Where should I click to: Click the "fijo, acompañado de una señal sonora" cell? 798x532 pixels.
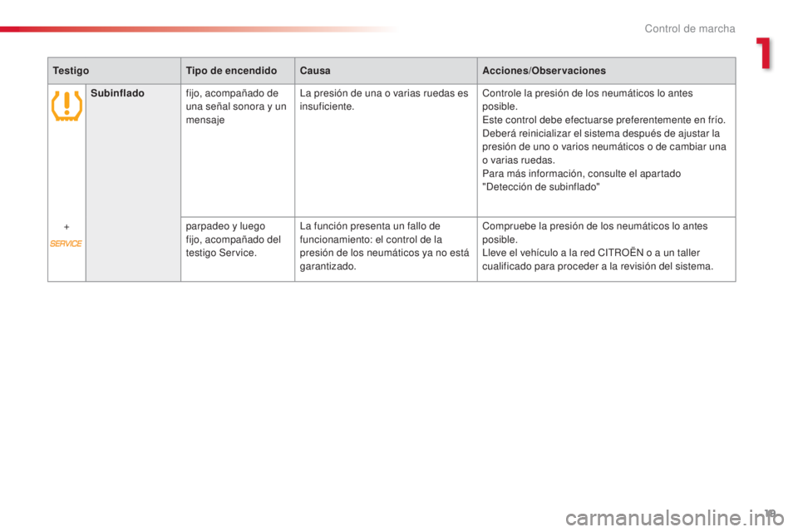[x=237, y=107]
